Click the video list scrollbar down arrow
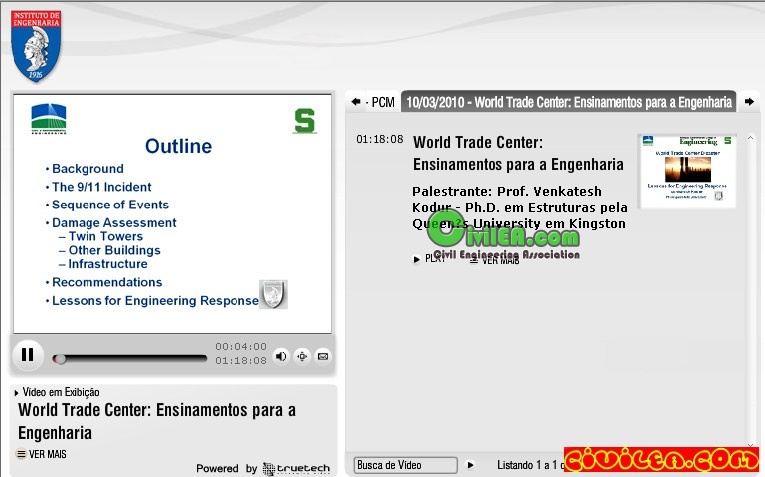Viewport: 765px width, 477px height. click(x=750, y=445)
